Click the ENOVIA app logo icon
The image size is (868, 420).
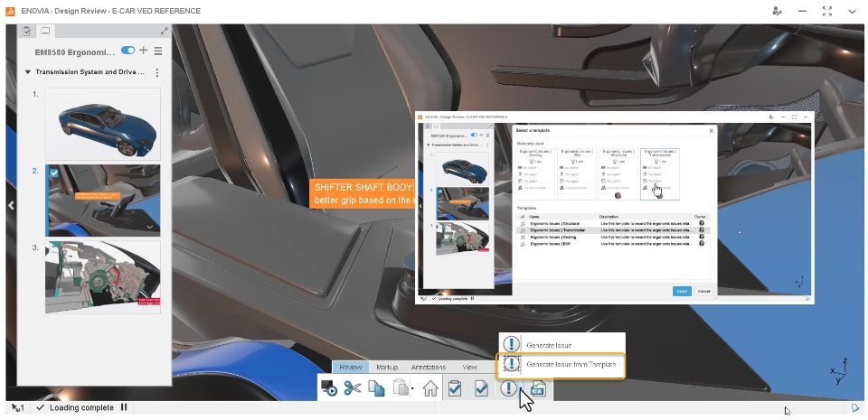coord(10,11)
